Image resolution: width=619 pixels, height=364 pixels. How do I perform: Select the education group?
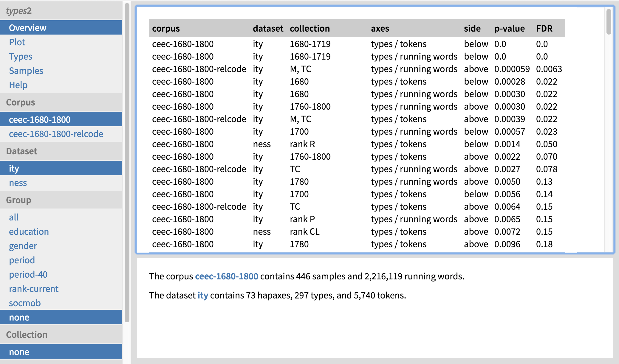click(x=61, y=231)
